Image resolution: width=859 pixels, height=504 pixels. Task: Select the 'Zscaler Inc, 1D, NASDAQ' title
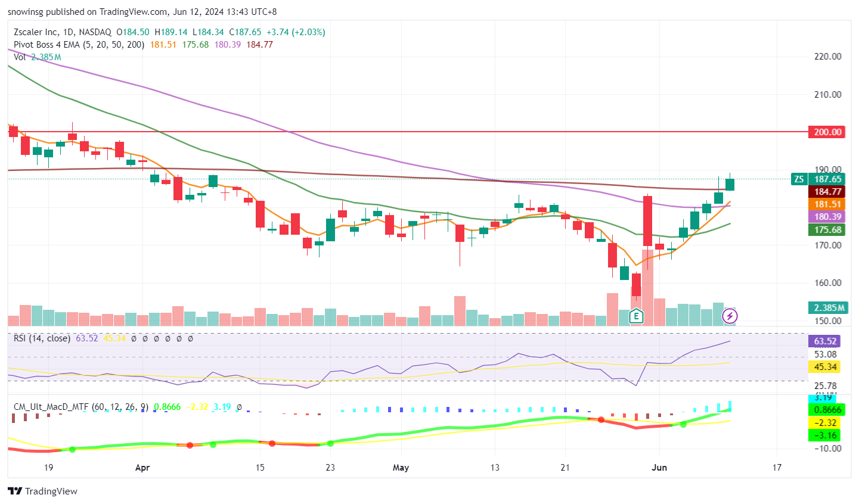pyautogui.click(x=63, y=32)
